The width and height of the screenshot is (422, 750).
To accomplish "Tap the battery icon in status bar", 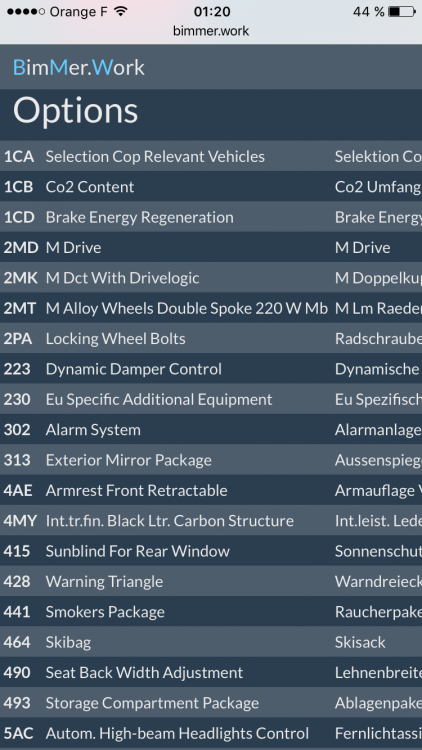I will coord(401,11).
